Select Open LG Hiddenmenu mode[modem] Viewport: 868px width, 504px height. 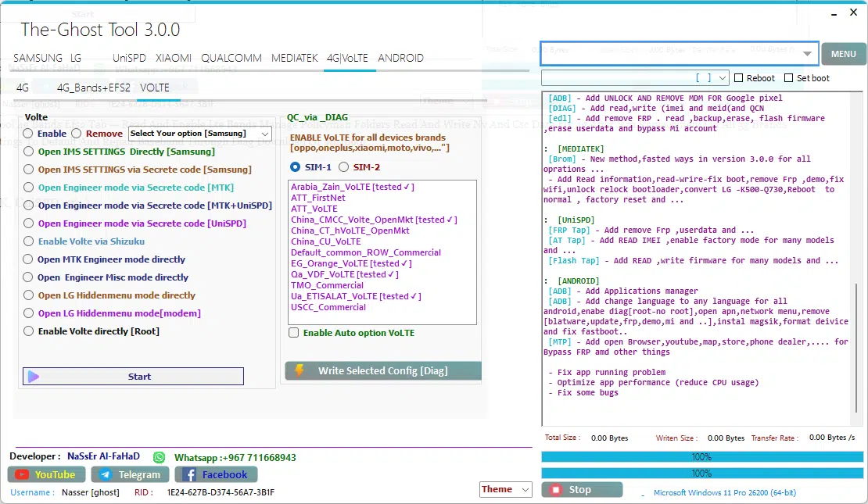[28, 313]
